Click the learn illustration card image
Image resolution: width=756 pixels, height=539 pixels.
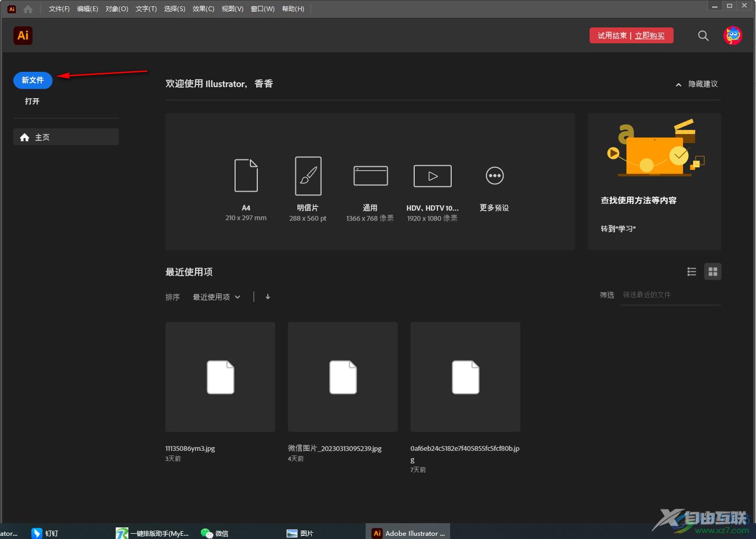(655, 148)
